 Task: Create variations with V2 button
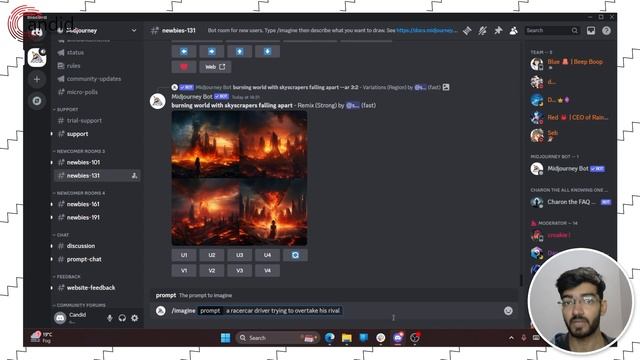click(x=211, y=271)
